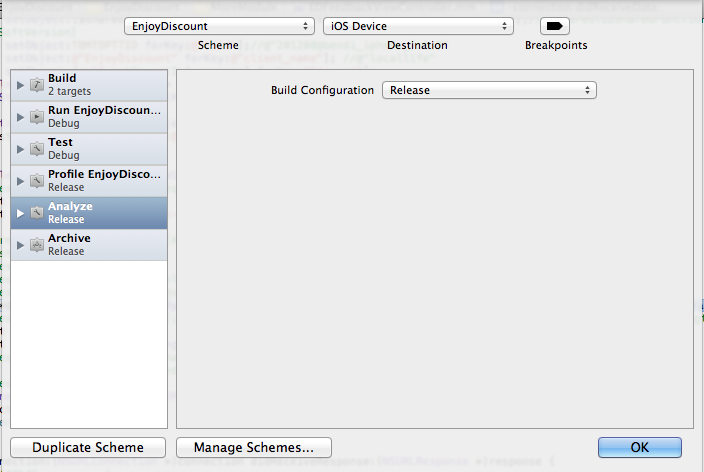Expand the Test disclosure triangle
This screenshot has height=472, width=704.
[20, 149]
